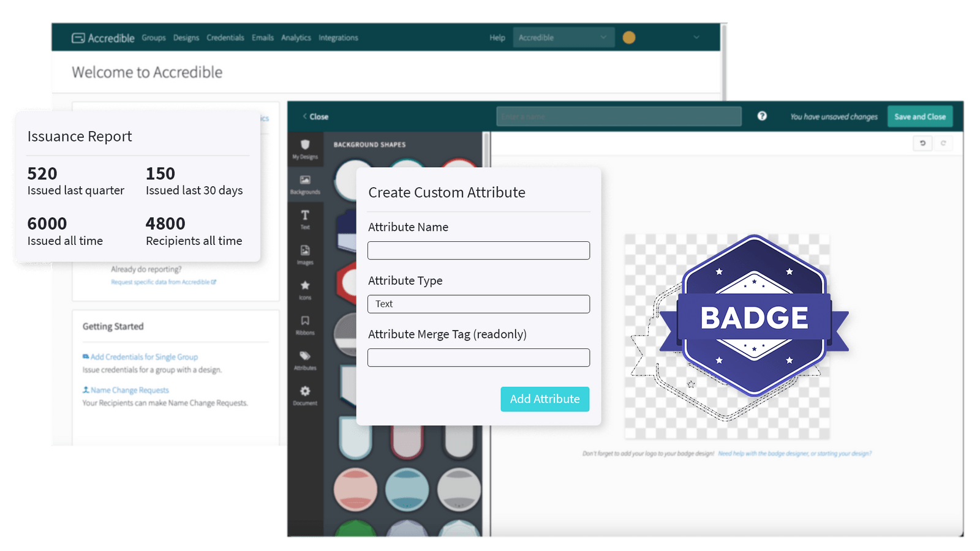Click inside the Attribute Name field

click(478, 250)
